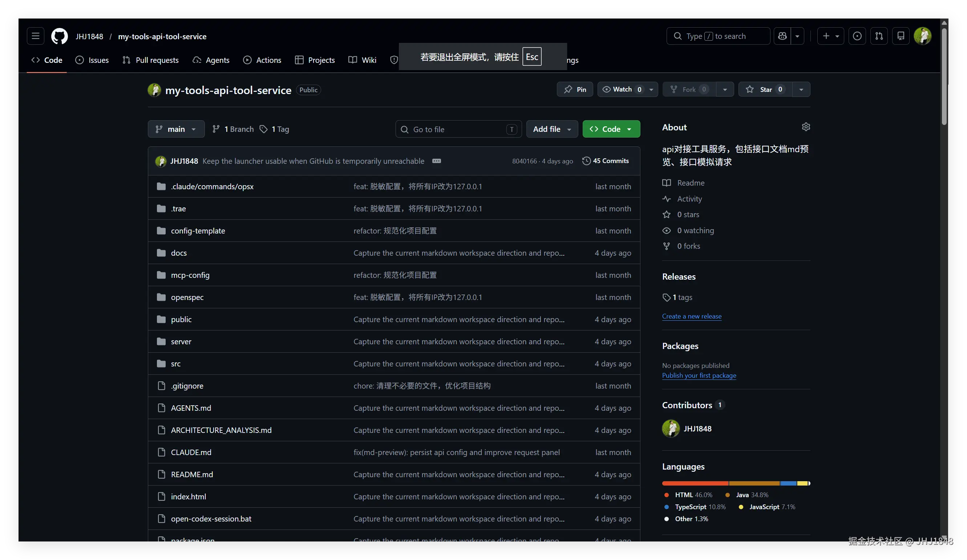Image resolution: width=967 pixels, height=560 pixels.
Task: Click the GitHub logo home icon
Action: (x=60, y=36)
